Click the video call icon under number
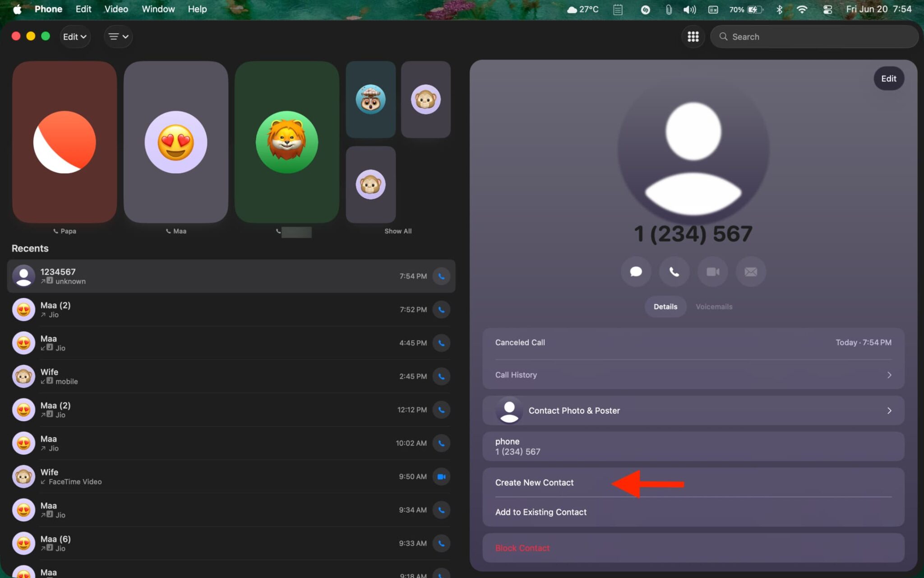 (712, 272)
